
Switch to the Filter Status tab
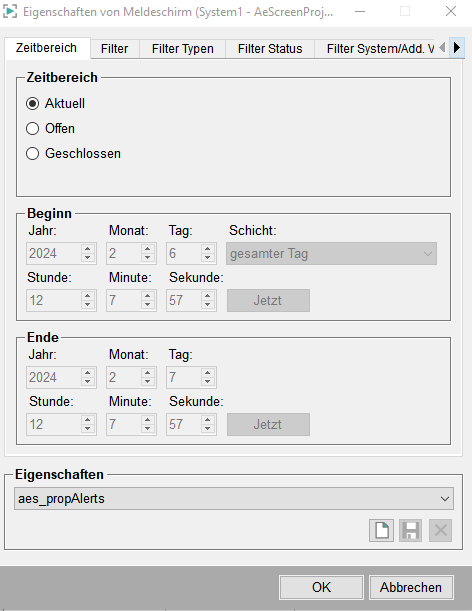(x=270, y=49)
